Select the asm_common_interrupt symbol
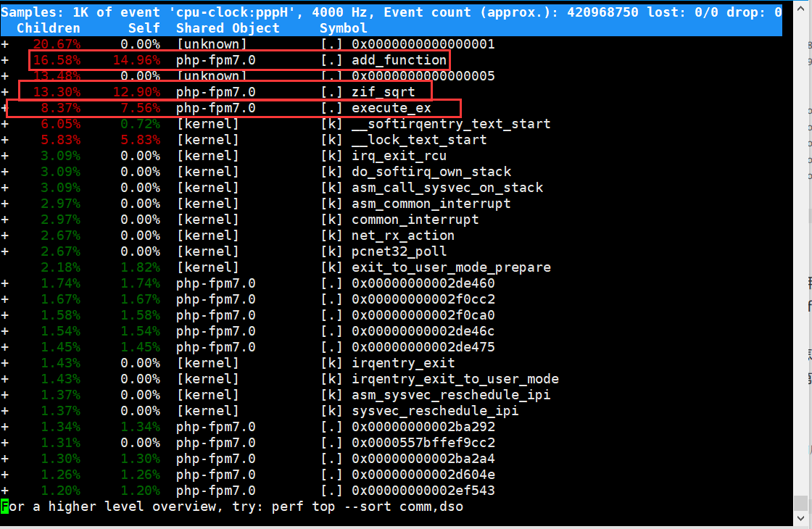This screenshot has height=529, width=812. point(431,204)
